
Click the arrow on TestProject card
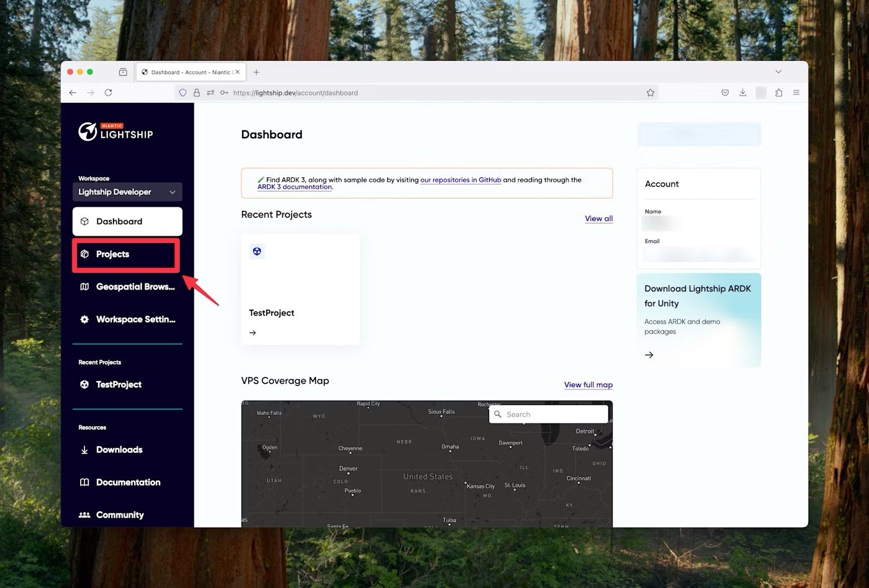(253, 333)
